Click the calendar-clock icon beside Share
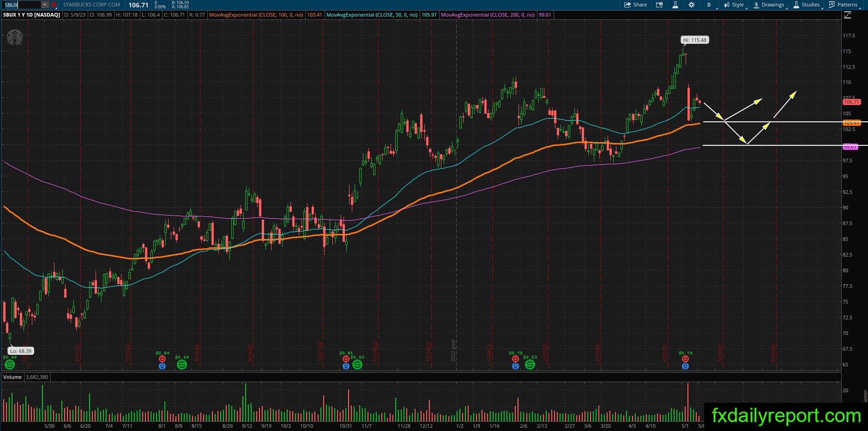The width and height of the screenshot is (868, 431). (659, 5)
